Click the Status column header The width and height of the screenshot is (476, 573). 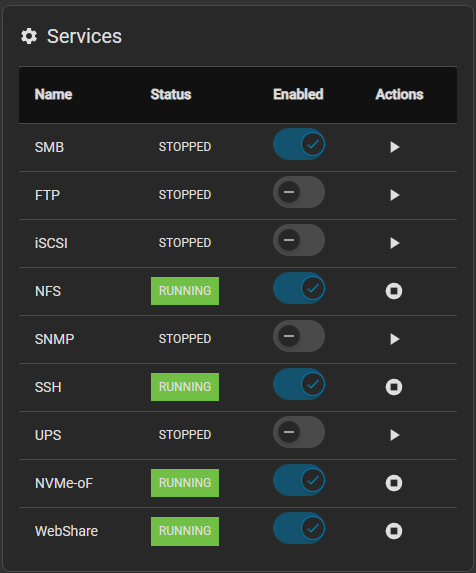point(171,94)
